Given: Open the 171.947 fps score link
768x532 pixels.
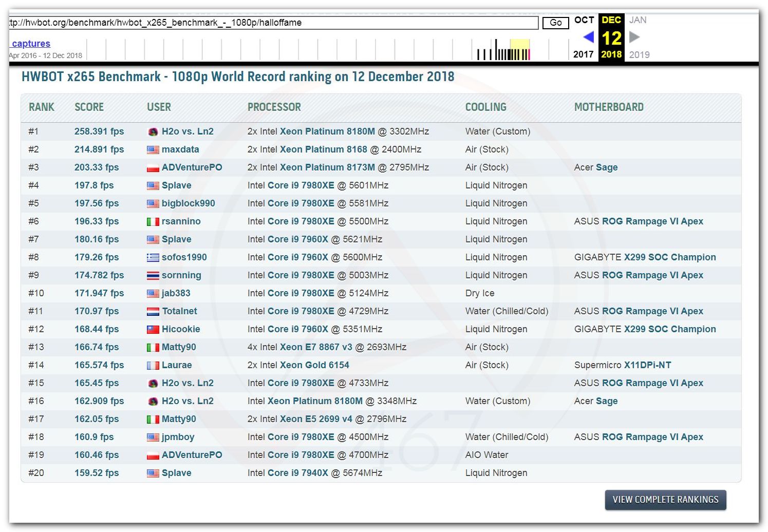Looking at the screenshot, I should [x=99, y=293].
